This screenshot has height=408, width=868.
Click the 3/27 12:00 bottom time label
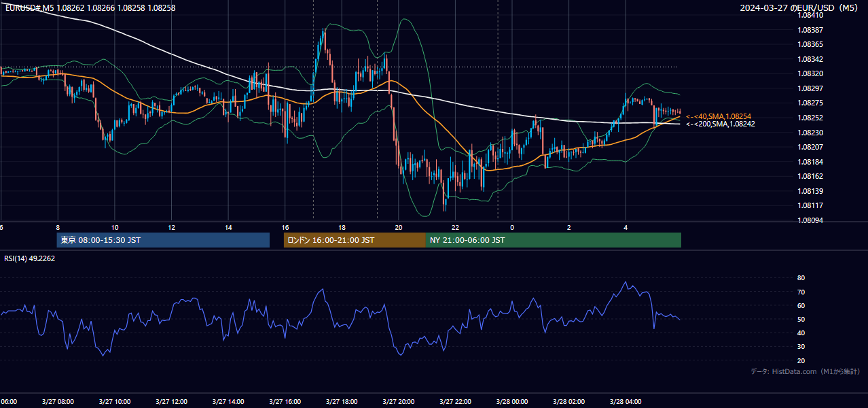pos(172,402)
